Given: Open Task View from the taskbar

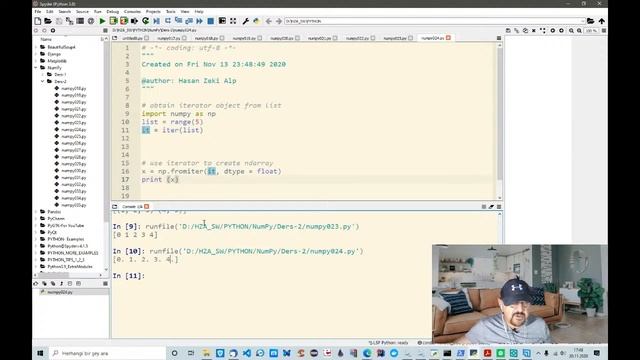Looking at the screenshot, I should point(191,353).
